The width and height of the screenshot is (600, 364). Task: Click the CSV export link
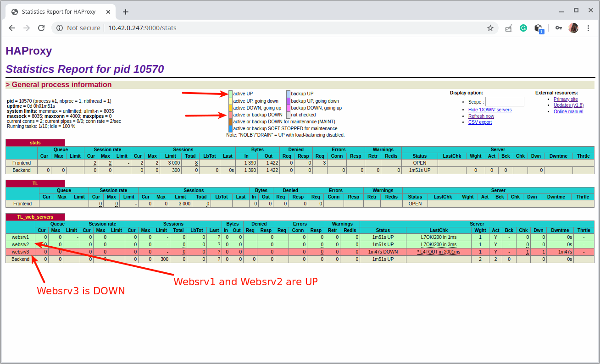pyautogui.click(x=480, y=122)
